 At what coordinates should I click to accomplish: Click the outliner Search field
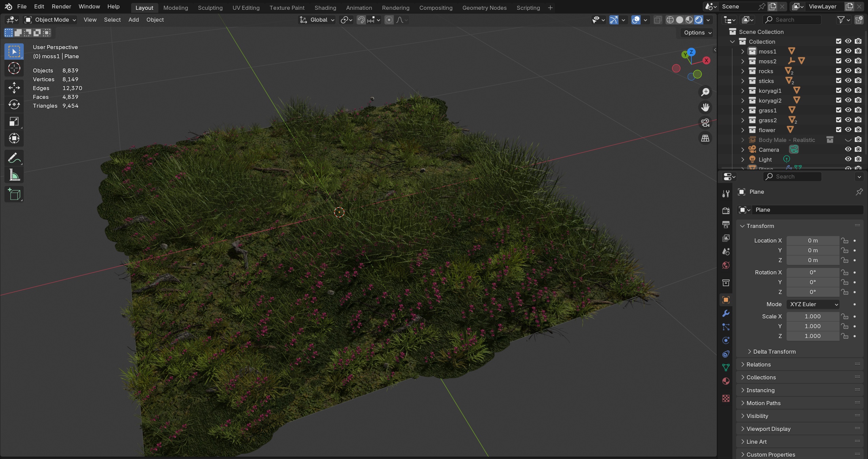click(792, 20)
